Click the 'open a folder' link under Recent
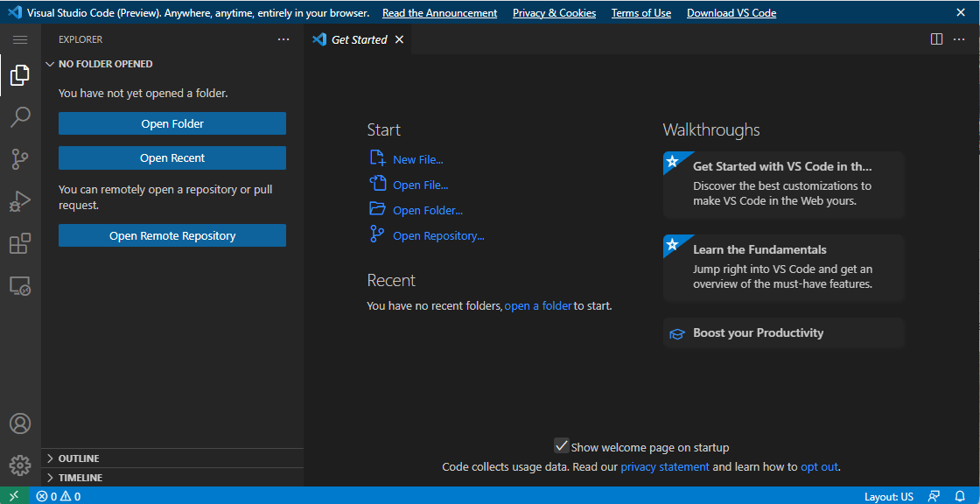980x504 pixels. (x=538, y=305)
